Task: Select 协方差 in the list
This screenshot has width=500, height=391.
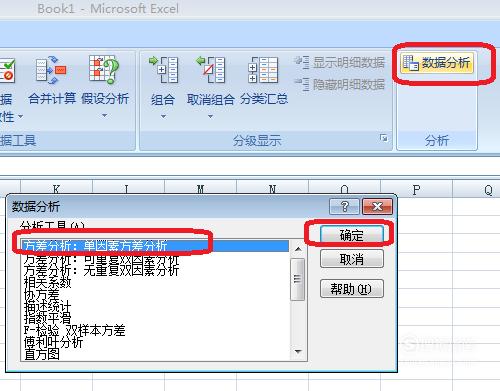Action: (155, 294)
